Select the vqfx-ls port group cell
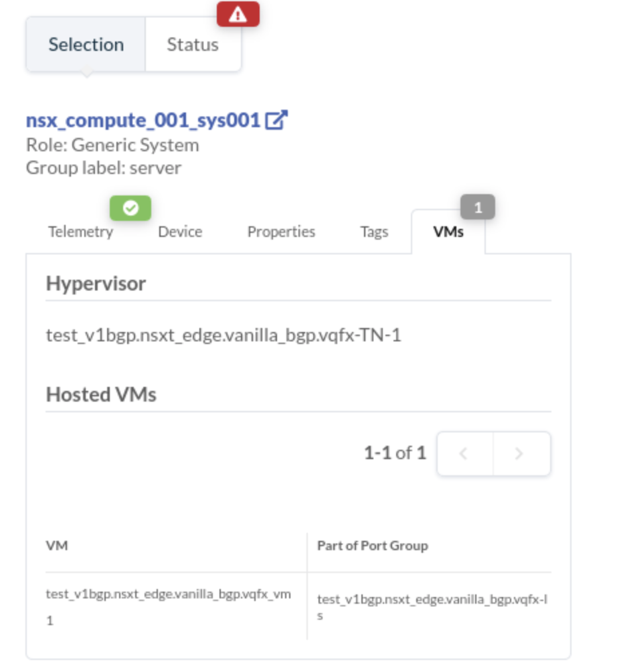617x672 pixels. click(x=432, y=606)
